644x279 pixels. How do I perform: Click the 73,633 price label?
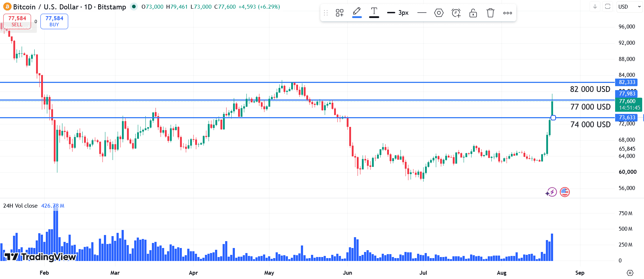tap(626, 118)
